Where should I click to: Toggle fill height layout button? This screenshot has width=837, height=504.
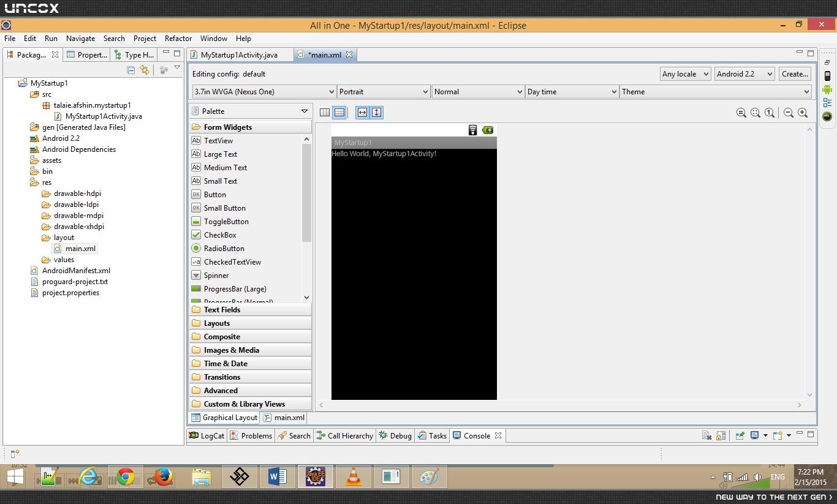(x=376, y=113)
